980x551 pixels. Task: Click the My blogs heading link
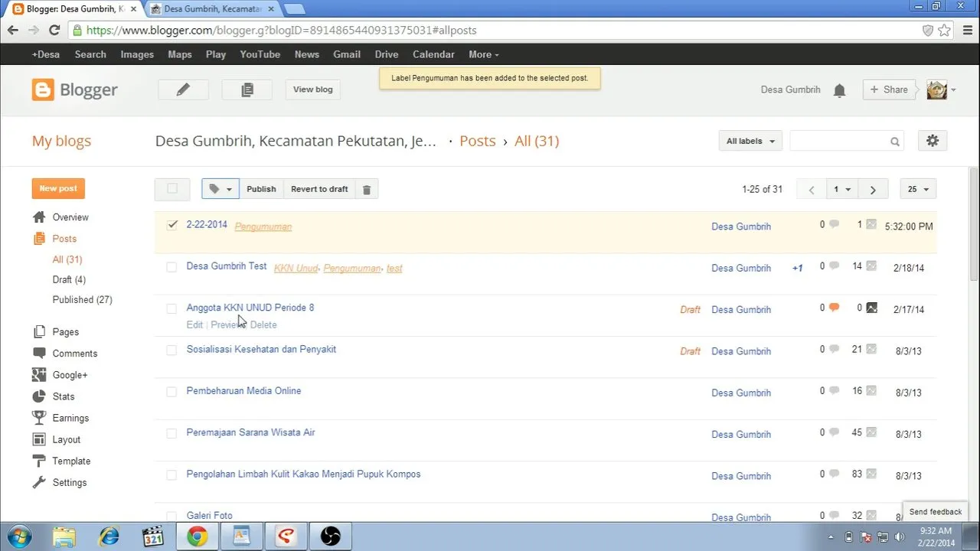61,141
